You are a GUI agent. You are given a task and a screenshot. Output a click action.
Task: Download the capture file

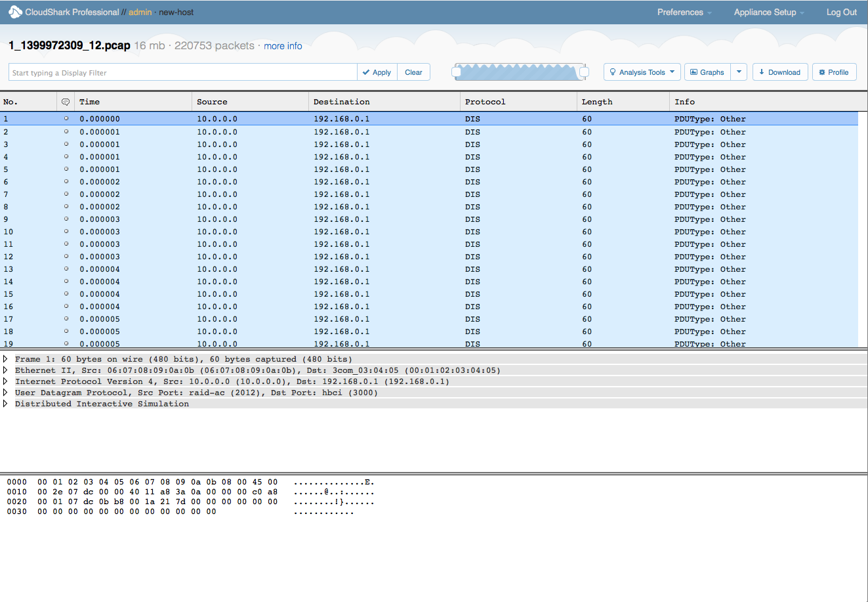pyautogui.click(x=780, y=72)
